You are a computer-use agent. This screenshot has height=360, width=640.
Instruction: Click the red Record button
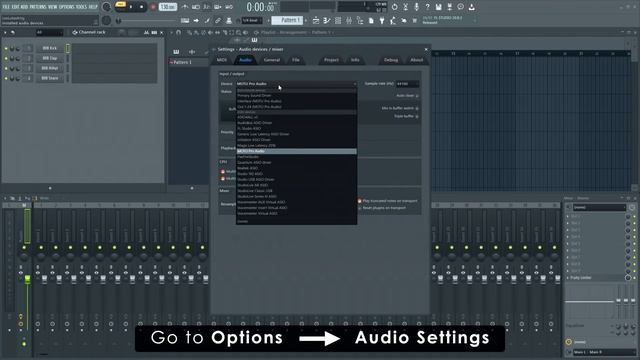tap(153, 7)
